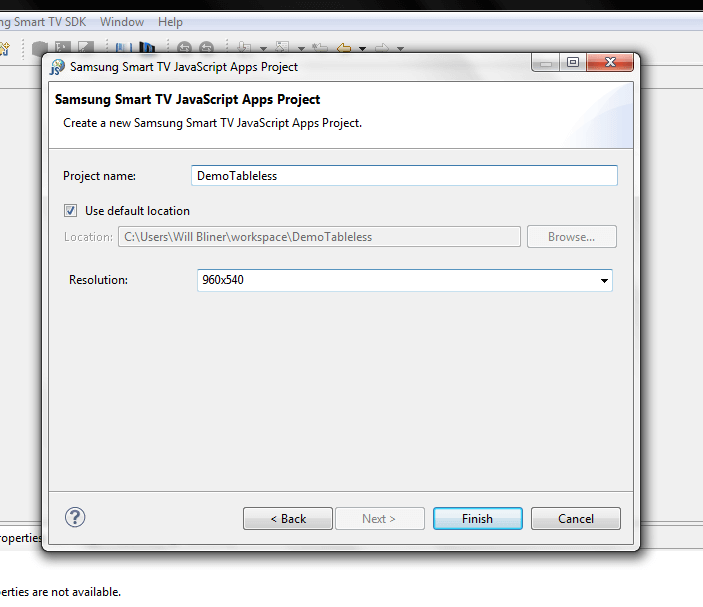
Task: Click the new wizard star icon in toolbar
Action: [x=4, y=48]
